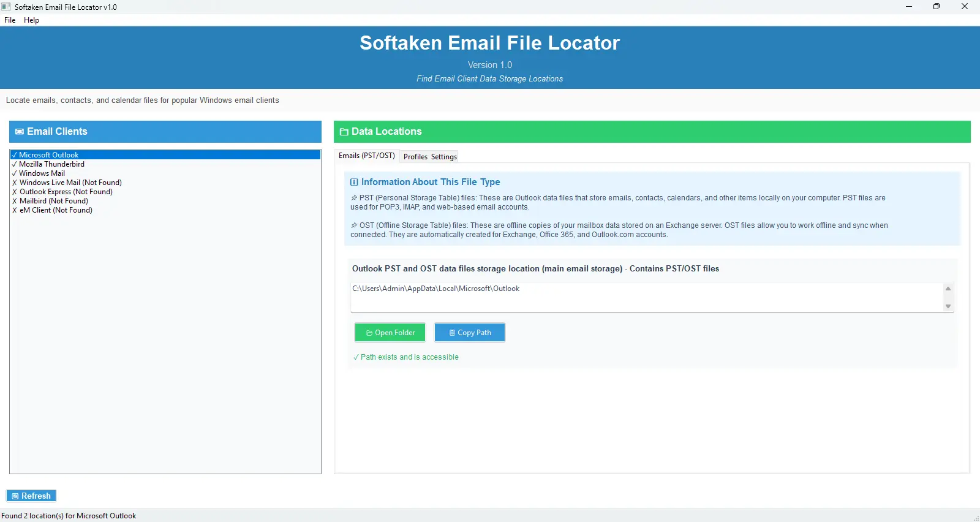This screenshot has width=980, height=522.
Task: Click the down arrow of the path box scrollbar
Action: (948, 306)
